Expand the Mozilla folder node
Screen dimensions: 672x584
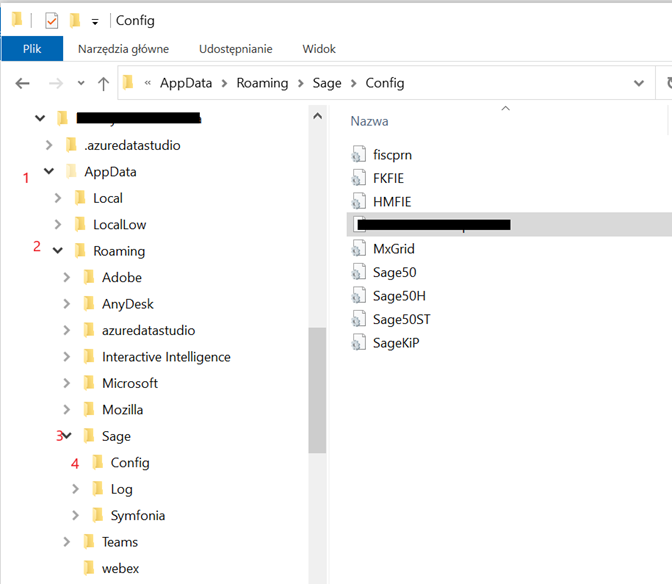tap(66, 410)
